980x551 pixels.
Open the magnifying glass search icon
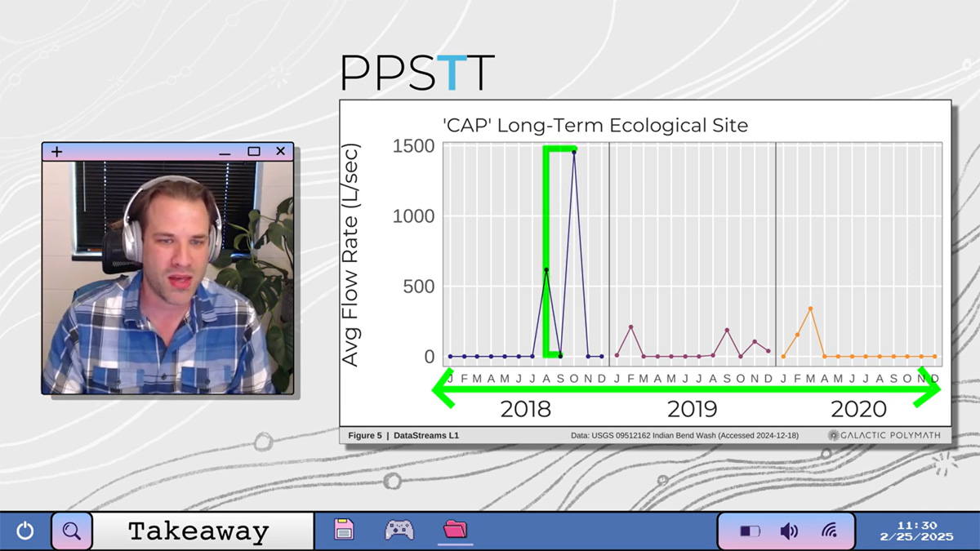(x=72, y=531)
